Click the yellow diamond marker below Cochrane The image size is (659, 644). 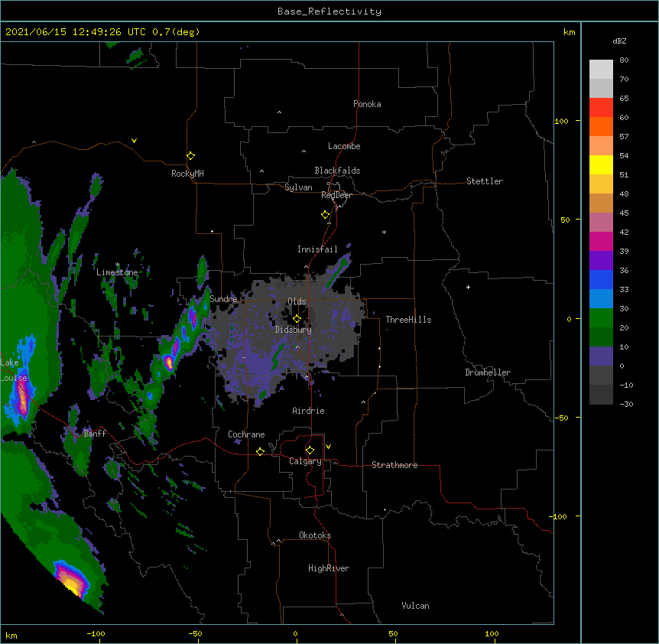260,451
